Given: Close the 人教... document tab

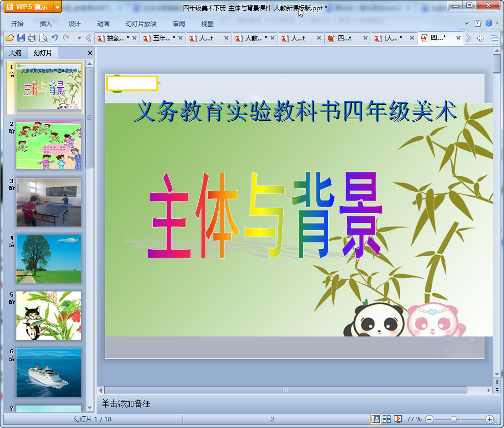Looking at the screenshot, I should pyautogui.click(x=272, y=38).
